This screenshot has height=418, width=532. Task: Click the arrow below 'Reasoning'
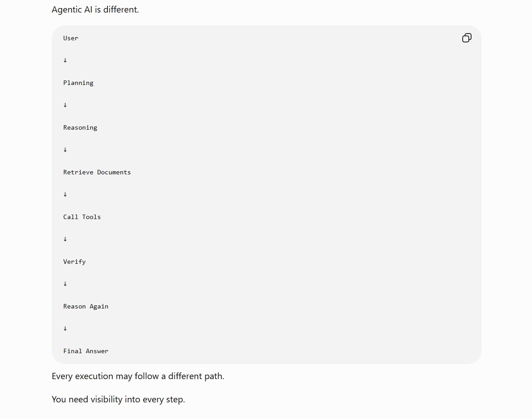click(x=65, y=150)
